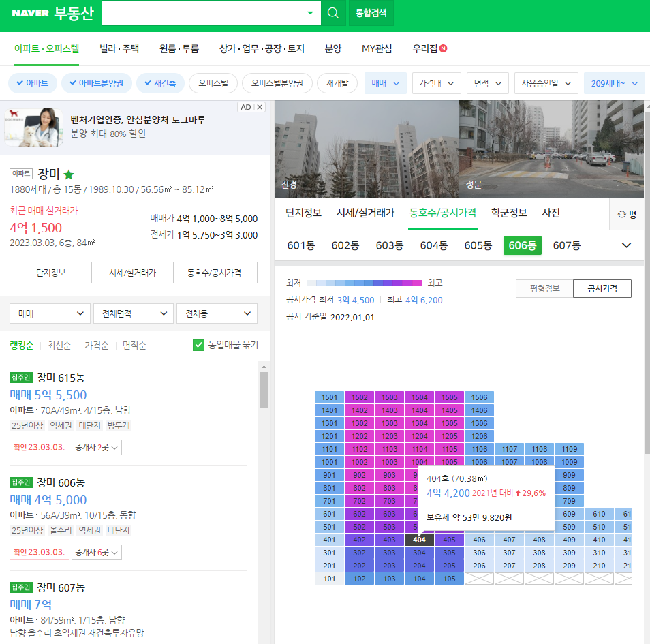Click the listing scroll up arrow
This screenshot has height=644, width=650.
(x=264, y=367)
